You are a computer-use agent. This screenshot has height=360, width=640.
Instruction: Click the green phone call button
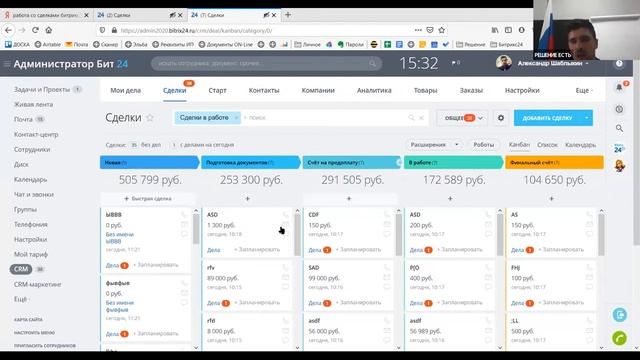click(620, 338)
